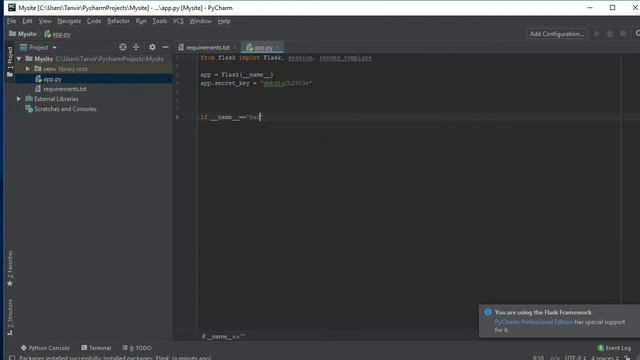Click PyCharm Professional Edition link
The image size is (640, 360).
(533, 322)
